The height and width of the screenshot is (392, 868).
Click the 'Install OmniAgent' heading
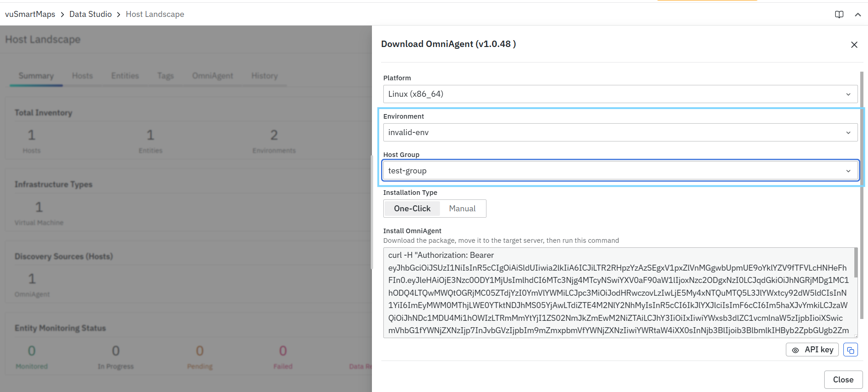pyautogui.click(x=413, y=231)
